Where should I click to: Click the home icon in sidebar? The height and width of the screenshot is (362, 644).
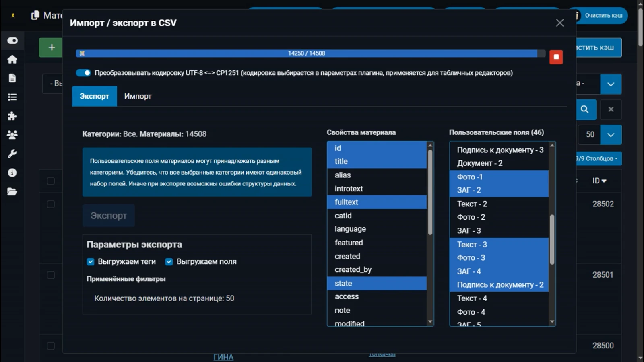pos(12,60)
